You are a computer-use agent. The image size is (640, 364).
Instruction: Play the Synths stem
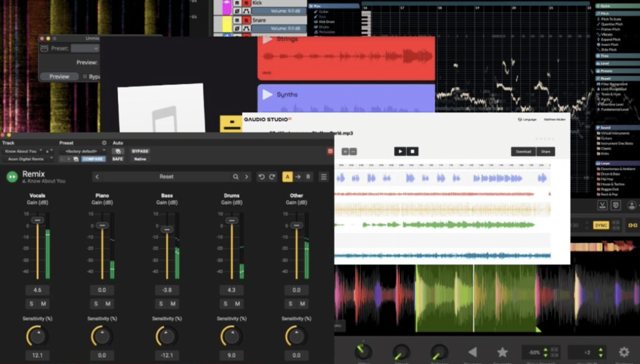coord(267,94)
